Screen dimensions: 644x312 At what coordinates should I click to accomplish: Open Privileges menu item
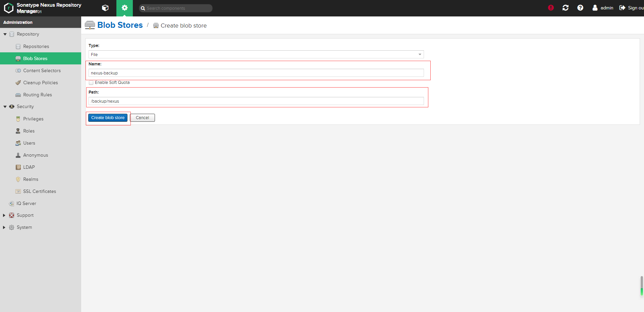41,119
